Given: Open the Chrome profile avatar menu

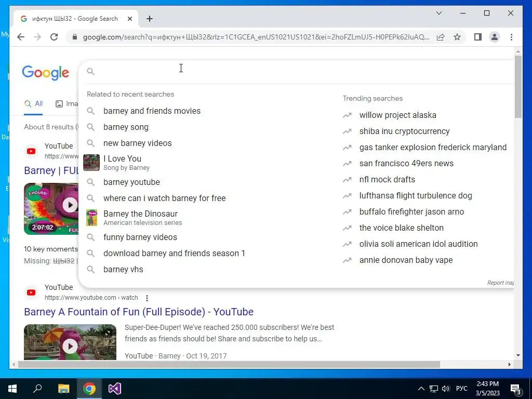Looking at the screenshot, I should [495, 37].
